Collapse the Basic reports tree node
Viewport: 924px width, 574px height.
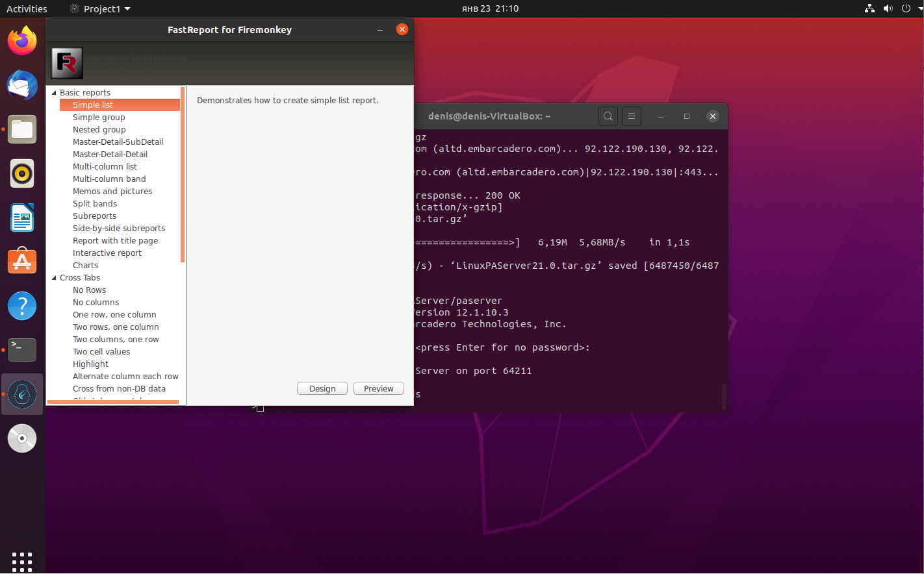(x=54, y=93)
